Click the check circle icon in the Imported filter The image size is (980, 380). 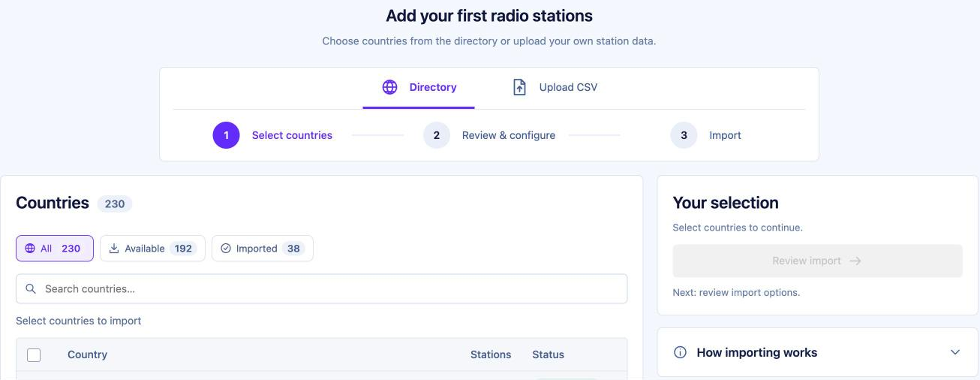pyautogui.click(x=226, y=249)
